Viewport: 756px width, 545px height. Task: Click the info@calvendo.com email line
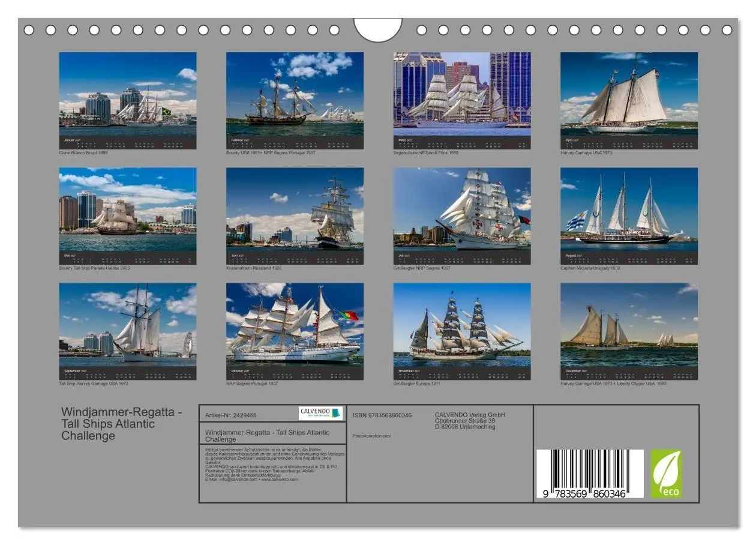(251, 479)
